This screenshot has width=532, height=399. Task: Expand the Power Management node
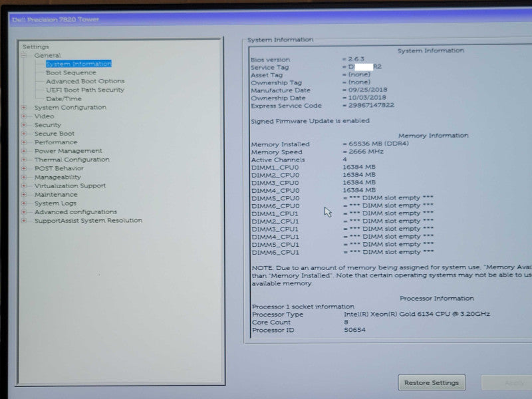[x=24, y=151]
